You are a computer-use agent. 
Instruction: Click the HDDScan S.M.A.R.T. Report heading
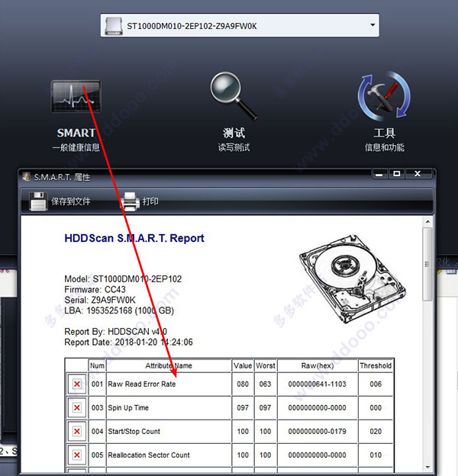(x=134, y=238)
